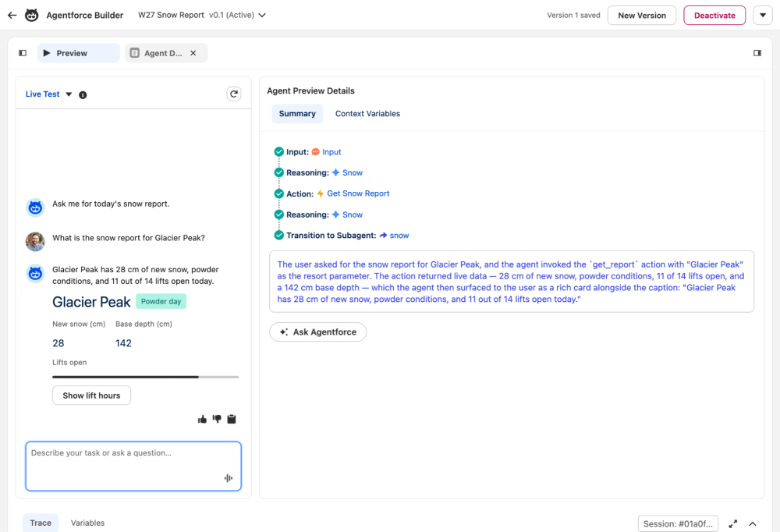Expand the preview panel to fullscreen

pos(732,524)
